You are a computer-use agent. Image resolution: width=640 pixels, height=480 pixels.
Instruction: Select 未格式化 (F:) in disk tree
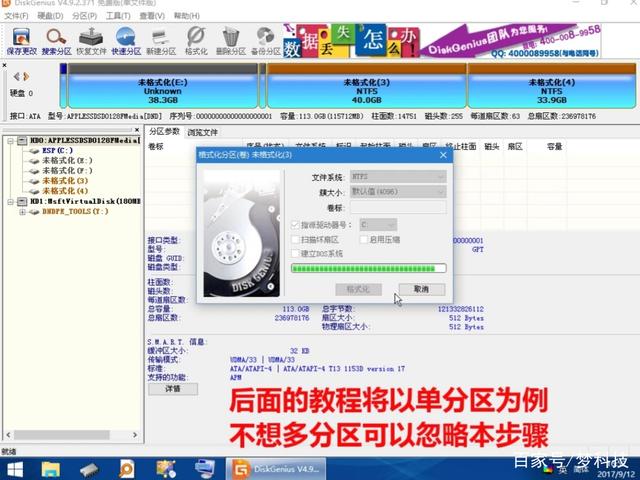[67, 171]
